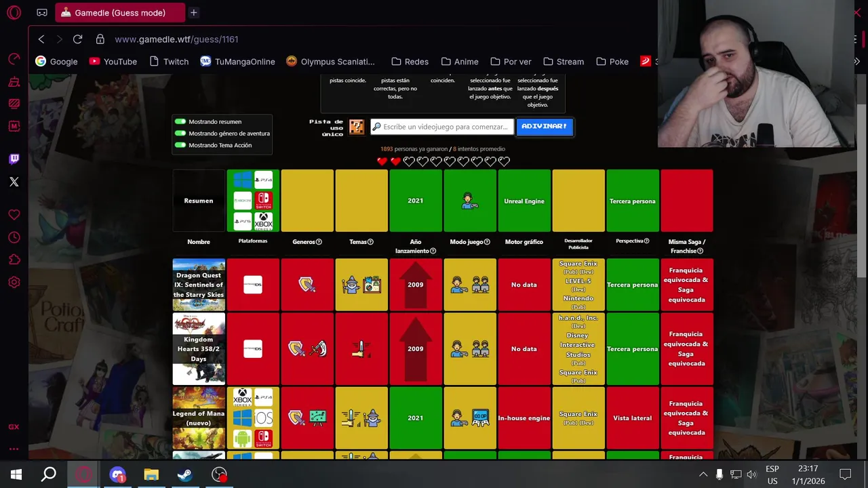The image size is (868, 488).
Task: Open sidebar Settings gear icon
Action: 14,282
